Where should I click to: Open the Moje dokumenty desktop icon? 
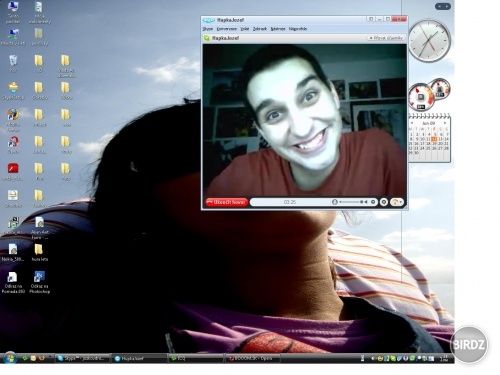[x=39, y=12]
